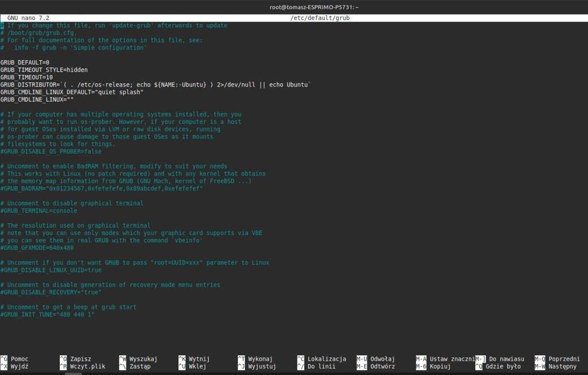Screen dimensions: 588x375
Task: Click the /etc/default/grub filename in title bar
Action: 320,18
